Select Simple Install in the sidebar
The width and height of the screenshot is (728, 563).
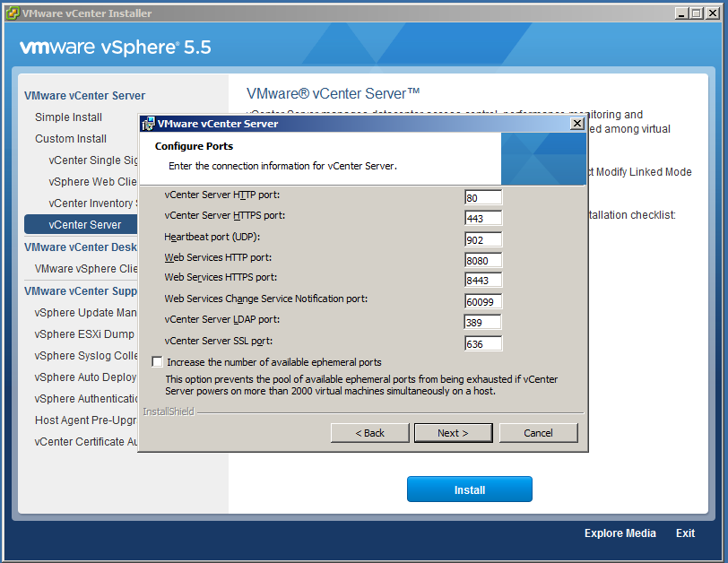69,117
